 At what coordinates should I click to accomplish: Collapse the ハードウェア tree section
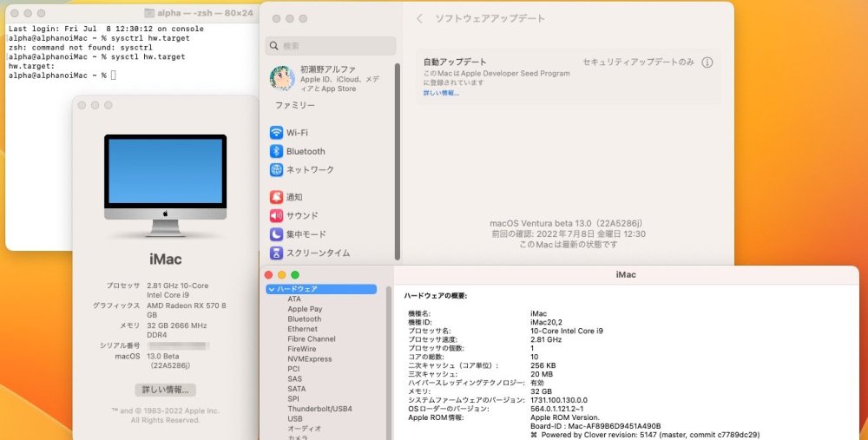[x=271, y=289]
